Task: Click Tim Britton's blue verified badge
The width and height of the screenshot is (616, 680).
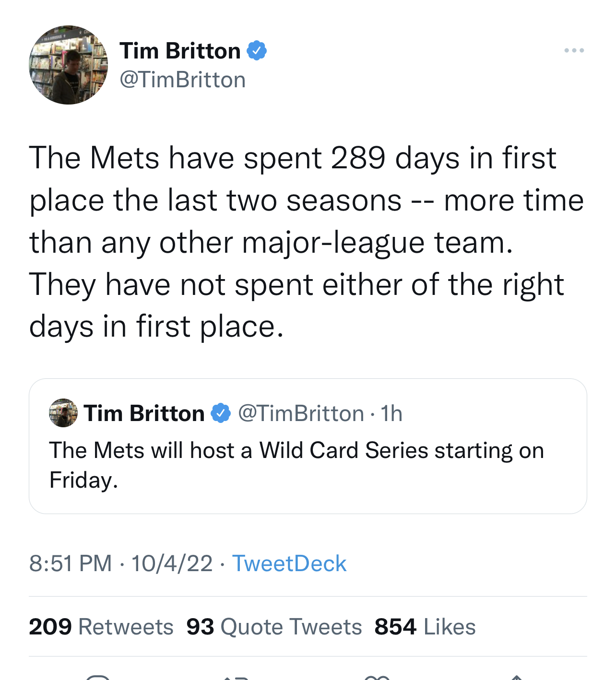Action: click(257, 50)
